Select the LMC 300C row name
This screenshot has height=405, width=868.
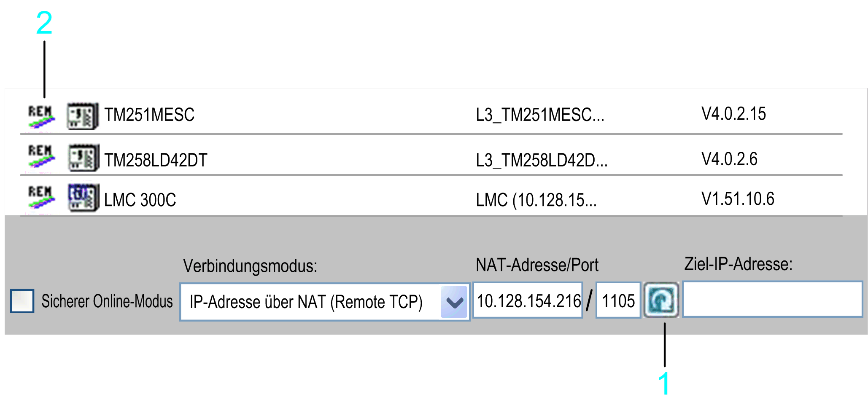[140, 200]
